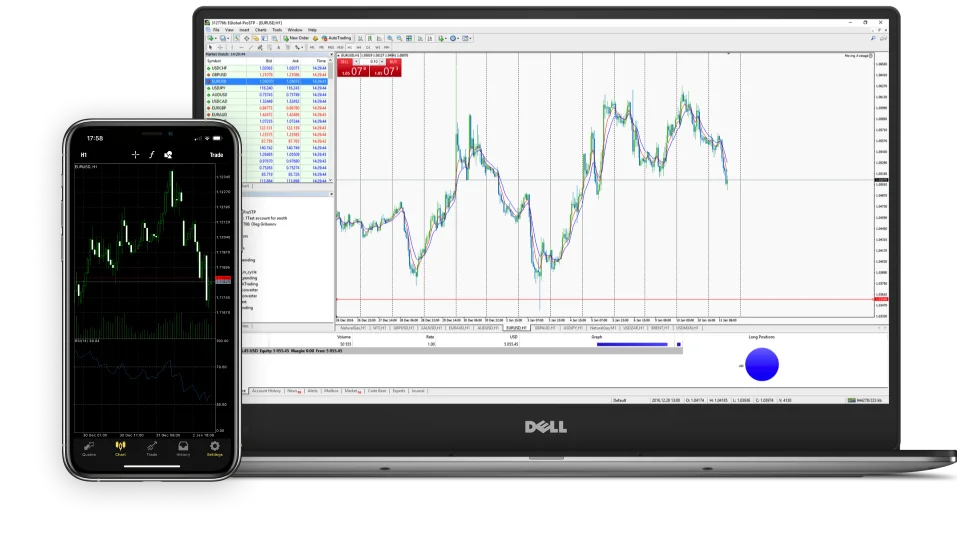Select the horizontal line tool

242,47
